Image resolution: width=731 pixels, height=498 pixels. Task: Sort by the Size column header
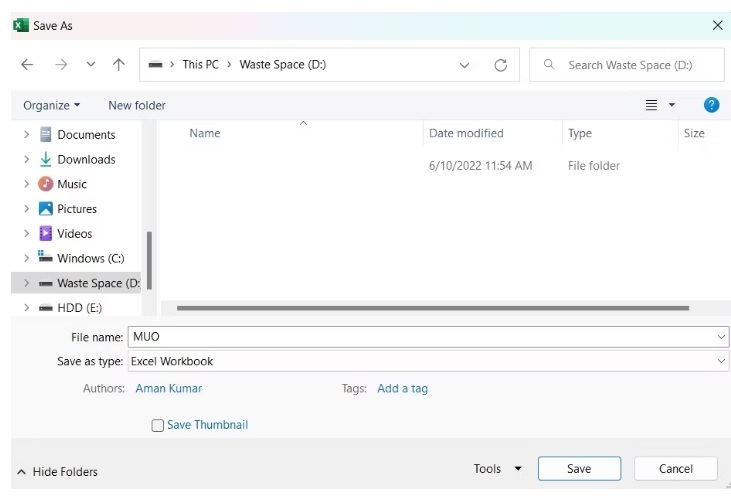click(x=694, y=133)
